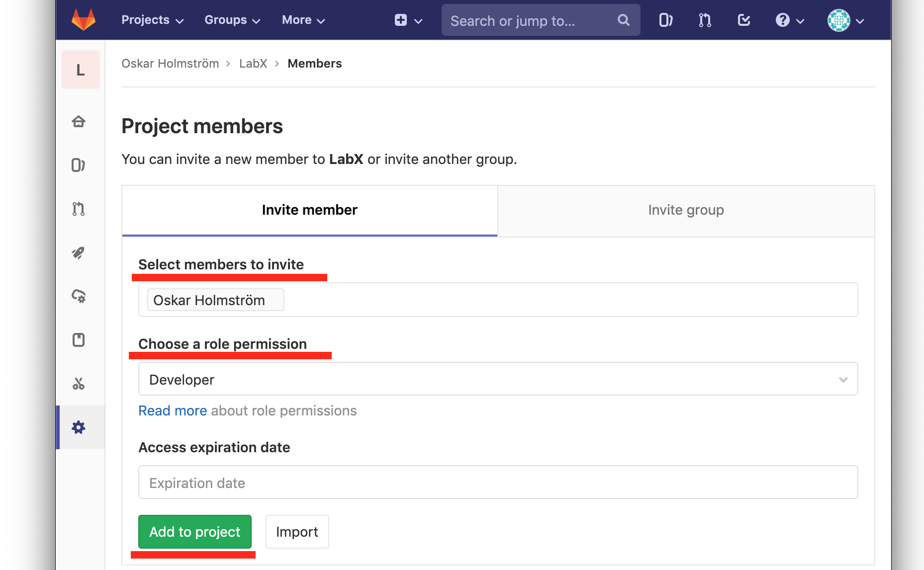Screen dimensions: 924x570
Task: Open Issues from the top navbar
Action: point(665,20)
